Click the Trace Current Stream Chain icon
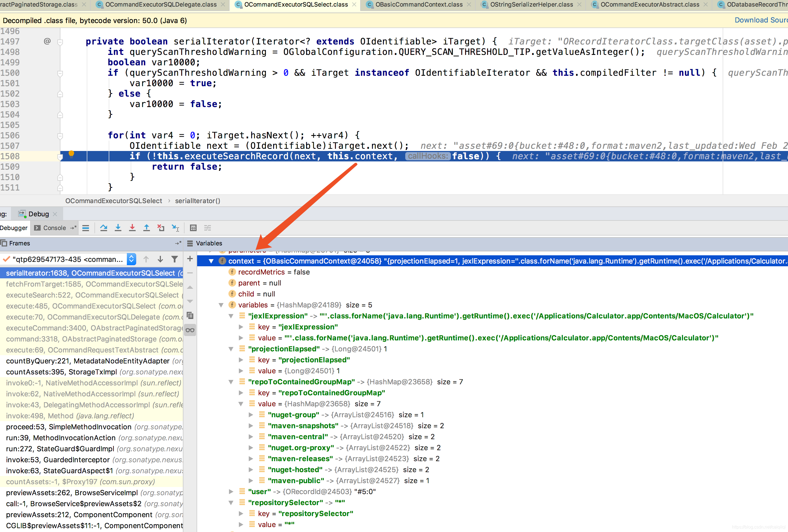Viewport: 788px width, 532px height. pos(208,228)
